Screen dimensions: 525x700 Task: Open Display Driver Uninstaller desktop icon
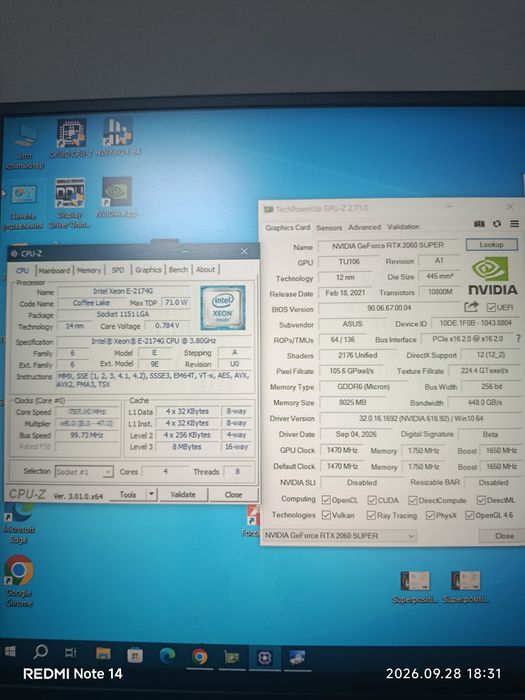[69, 203]
